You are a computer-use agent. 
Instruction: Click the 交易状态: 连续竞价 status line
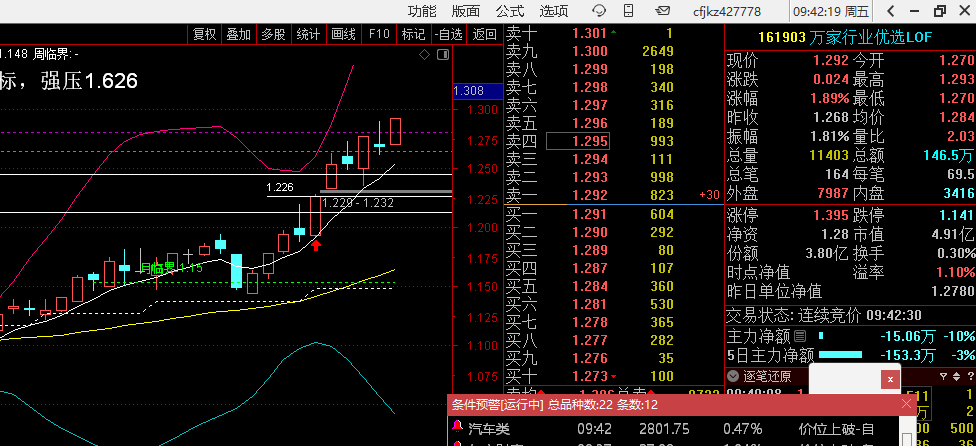pyautogui.click(x=824, y=315)
